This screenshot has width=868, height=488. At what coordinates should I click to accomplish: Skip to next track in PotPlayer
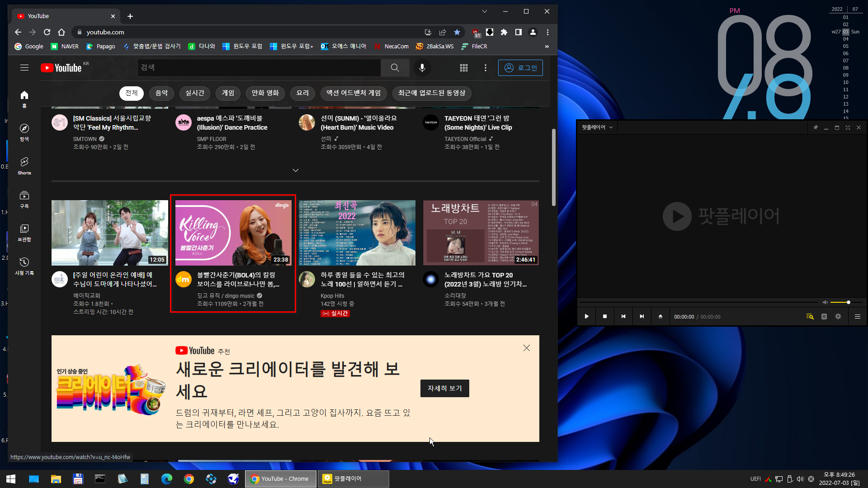point(642,316)
